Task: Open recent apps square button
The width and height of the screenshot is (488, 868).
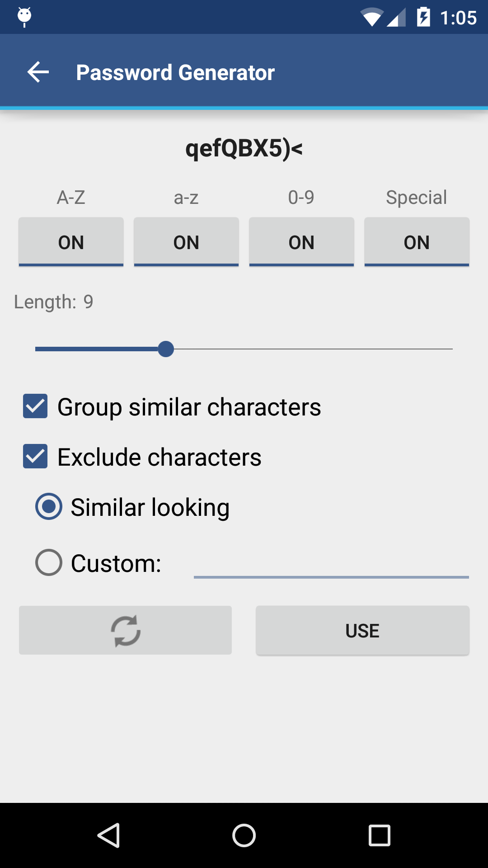Action: tap(379, 835)
